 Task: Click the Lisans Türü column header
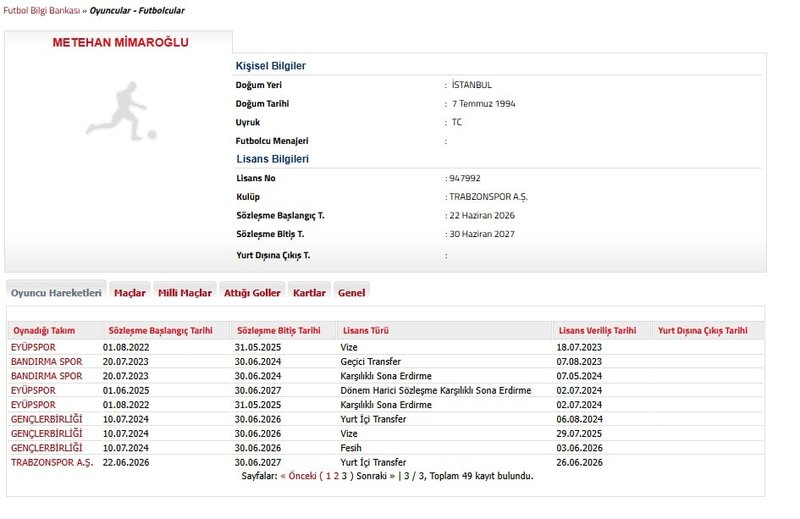pos(365,330)
